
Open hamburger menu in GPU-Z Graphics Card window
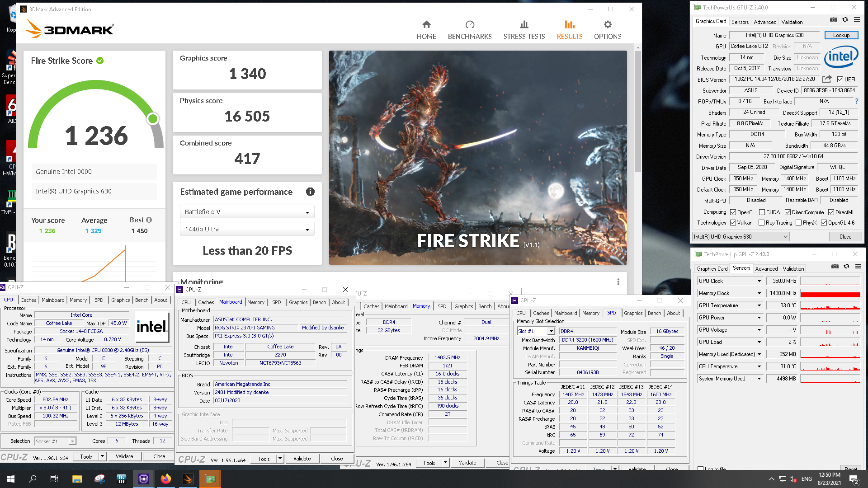tap(857, 20)
